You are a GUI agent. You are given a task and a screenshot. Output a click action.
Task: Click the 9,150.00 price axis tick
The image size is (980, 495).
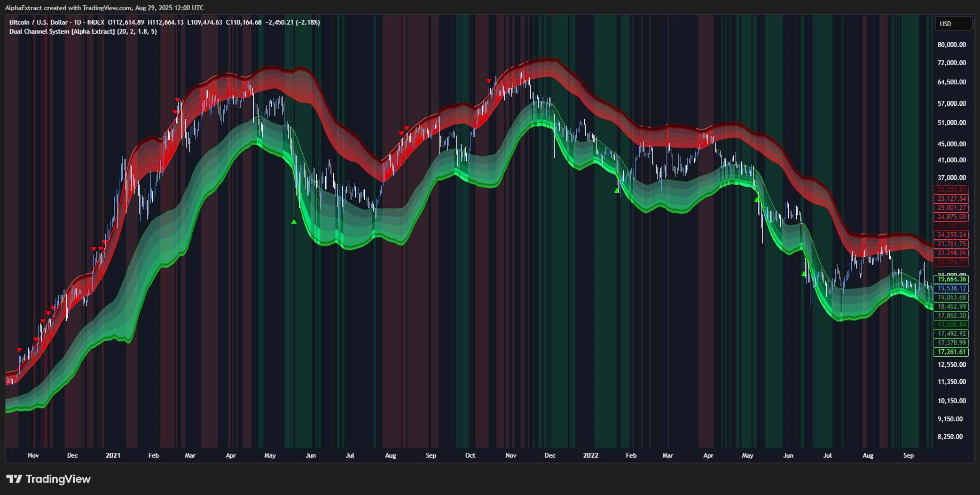coord(950,419)
